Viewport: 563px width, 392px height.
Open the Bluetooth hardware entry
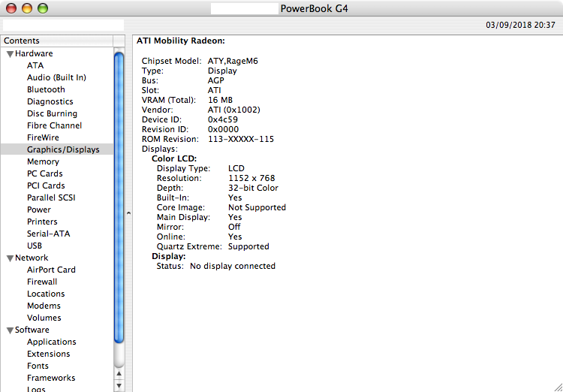tap(46, 89)
